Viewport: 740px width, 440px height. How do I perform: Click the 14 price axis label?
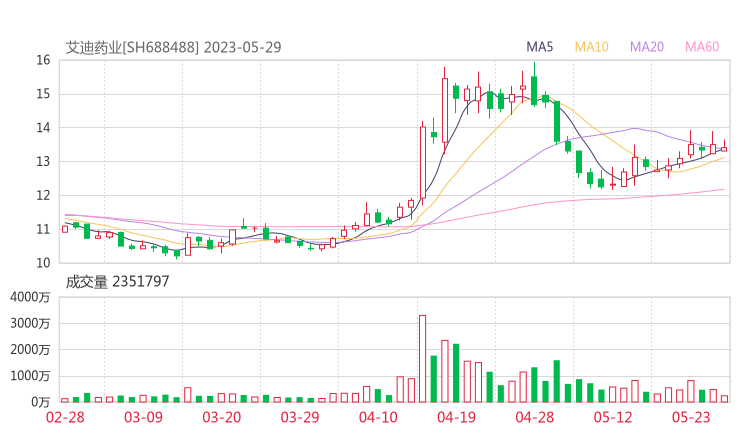43,127
